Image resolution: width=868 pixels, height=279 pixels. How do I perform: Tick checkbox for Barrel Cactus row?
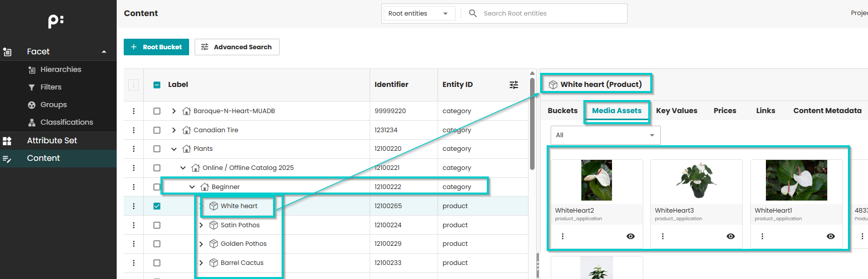157,263
